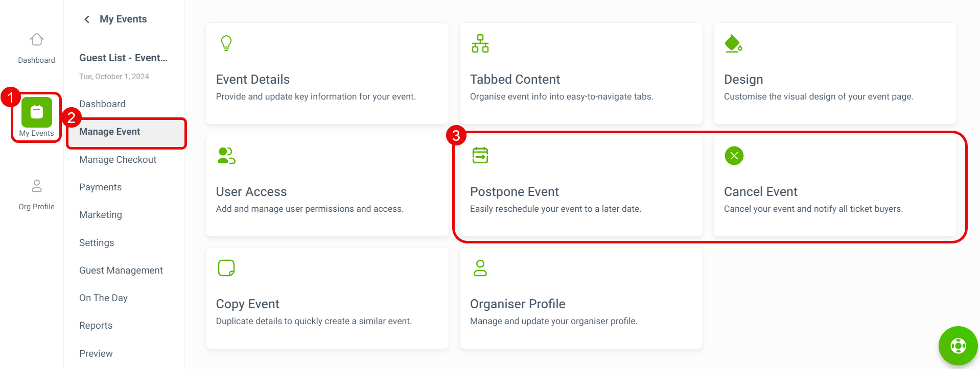This screenshot has width=980, height=369.
Task: Open the Organiser Profile card title
Action: (517, 304)
